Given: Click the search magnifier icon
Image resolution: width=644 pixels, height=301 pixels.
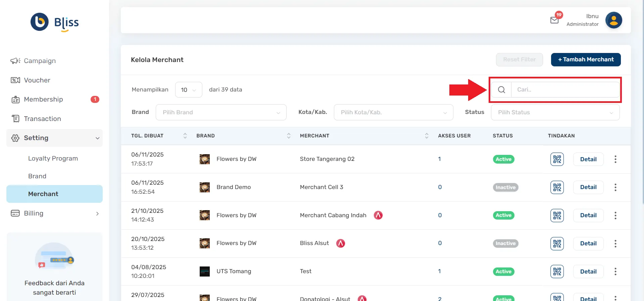Looking at the screenshot, I should pos(501,90).
